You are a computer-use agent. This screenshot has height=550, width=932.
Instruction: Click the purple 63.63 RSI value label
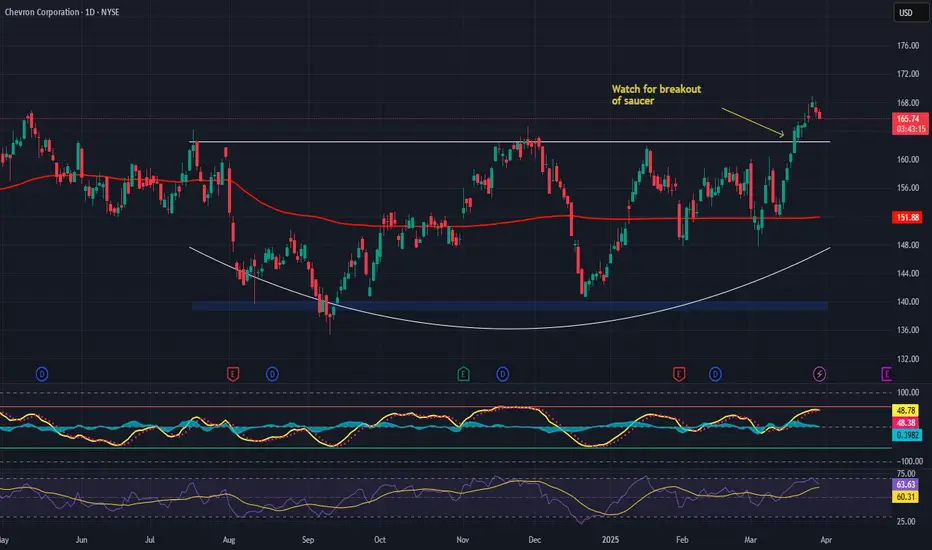[906, 485]
